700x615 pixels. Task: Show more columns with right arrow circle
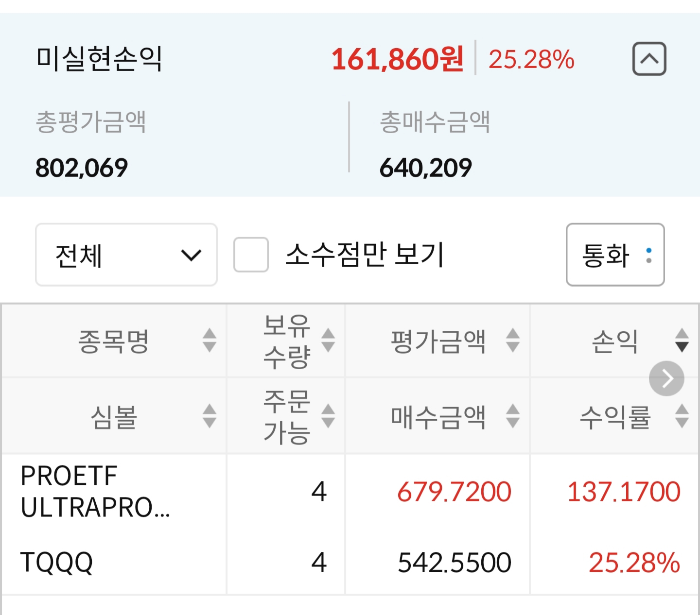click(x=666, y=378)
